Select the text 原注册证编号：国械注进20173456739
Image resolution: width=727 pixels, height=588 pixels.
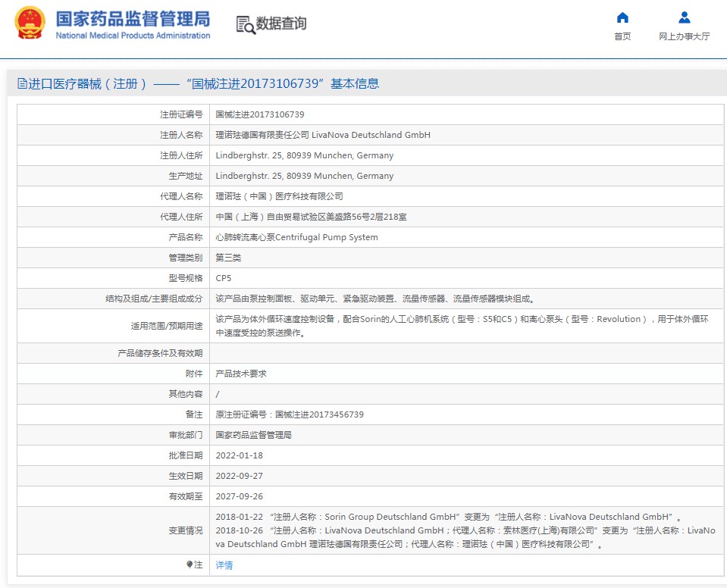click(290, 414)
